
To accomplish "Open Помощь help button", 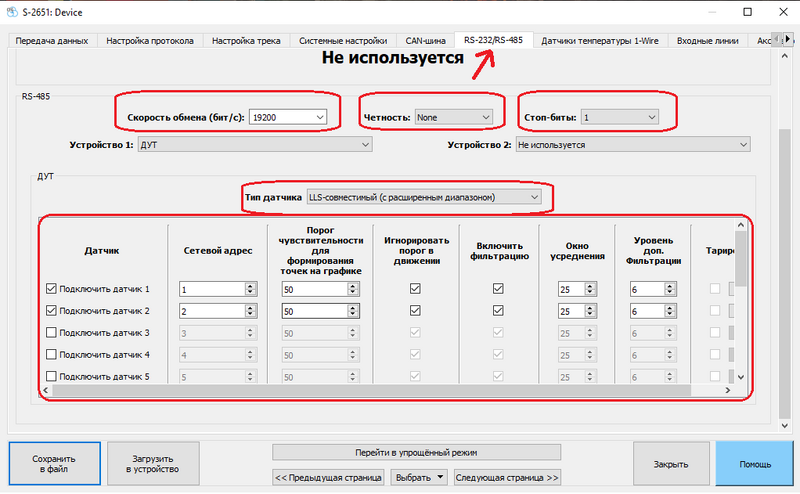I will point(755,464).
